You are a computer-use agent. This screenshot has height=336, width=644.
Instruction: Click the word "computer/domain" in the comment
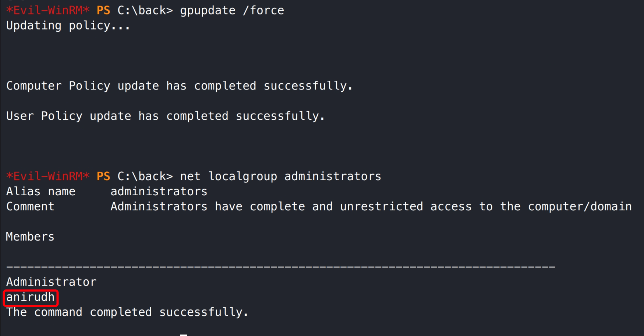pos(580,207)
